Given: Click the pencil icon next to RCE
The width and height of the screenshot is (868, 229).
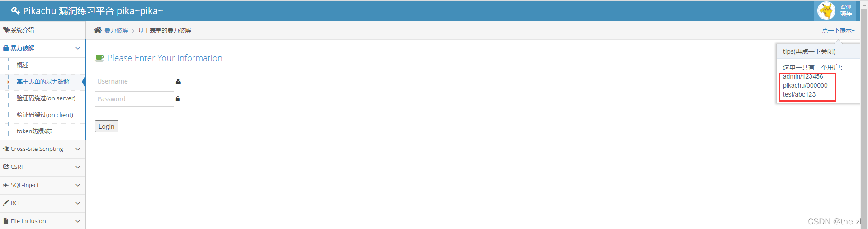Looking at the screenshot, I should pyautogui.click(x=6, y=203).
